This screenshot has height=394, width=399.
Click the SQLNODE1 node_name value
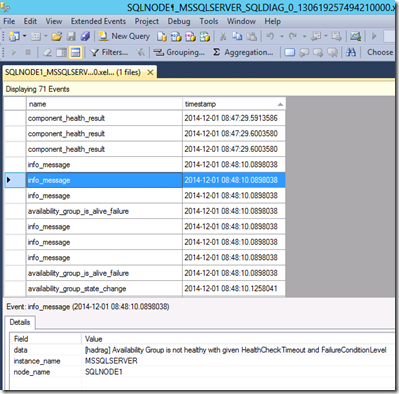pos(104,372)
